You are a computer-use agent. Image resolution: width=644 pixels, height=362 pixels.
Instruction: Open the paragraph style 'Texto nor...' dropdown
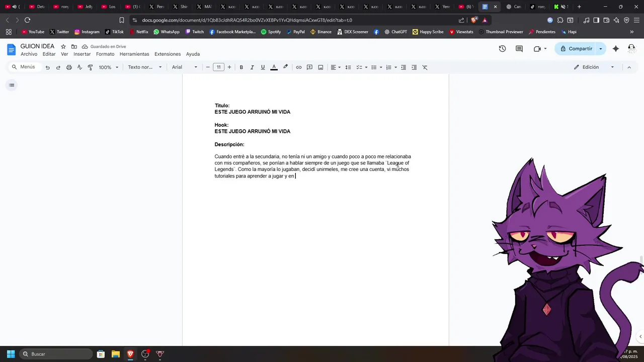145,67
